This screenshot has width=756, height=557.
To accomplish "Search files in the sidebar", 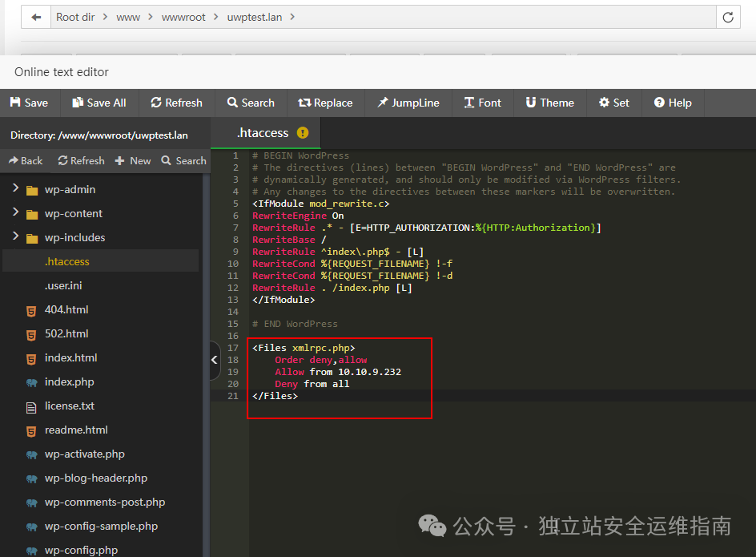I will (183, 161).
